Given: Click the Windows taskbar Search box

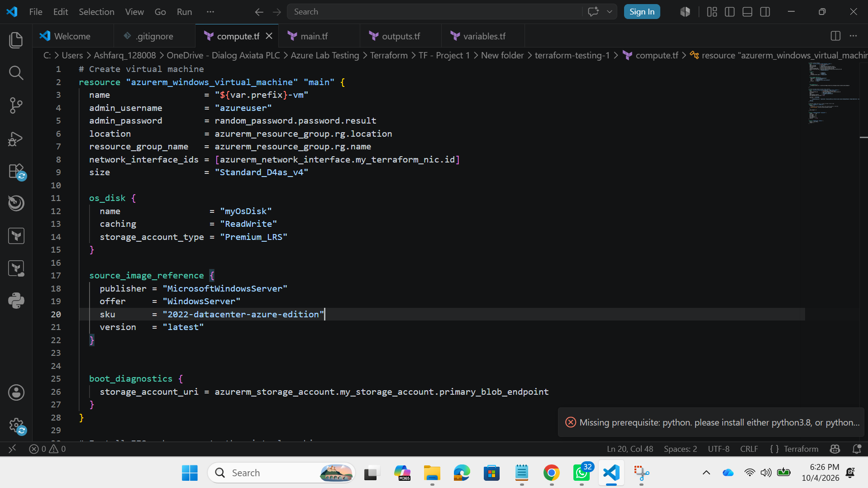Looking at the screenshot, I should tap(281, 473).
